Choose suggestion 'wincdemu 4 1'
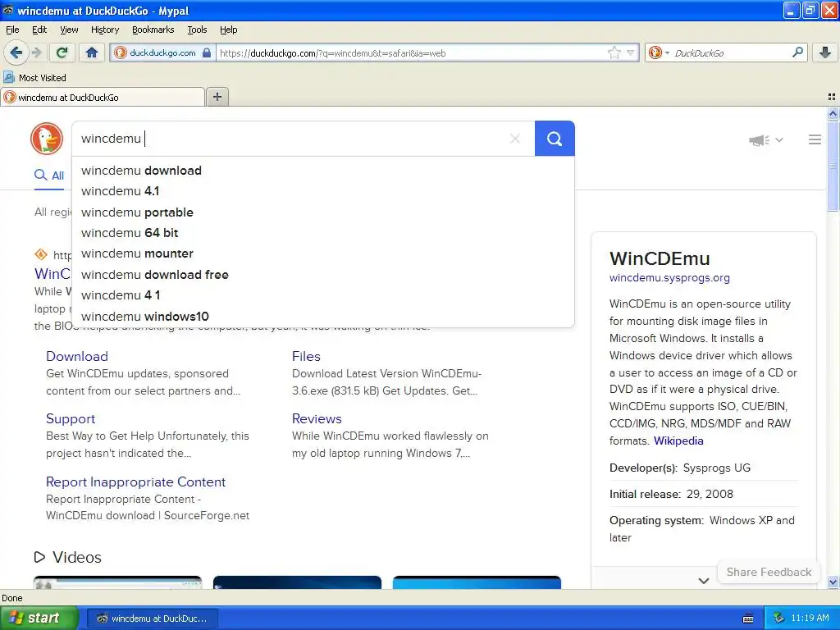 [323, 295]
